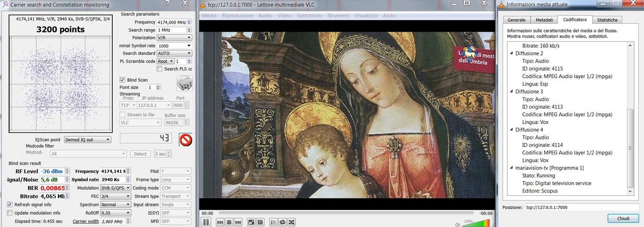644x227 pixels.
Task: Toggle the Search PLS code checkbox
Action: click(x=159, y=69)
